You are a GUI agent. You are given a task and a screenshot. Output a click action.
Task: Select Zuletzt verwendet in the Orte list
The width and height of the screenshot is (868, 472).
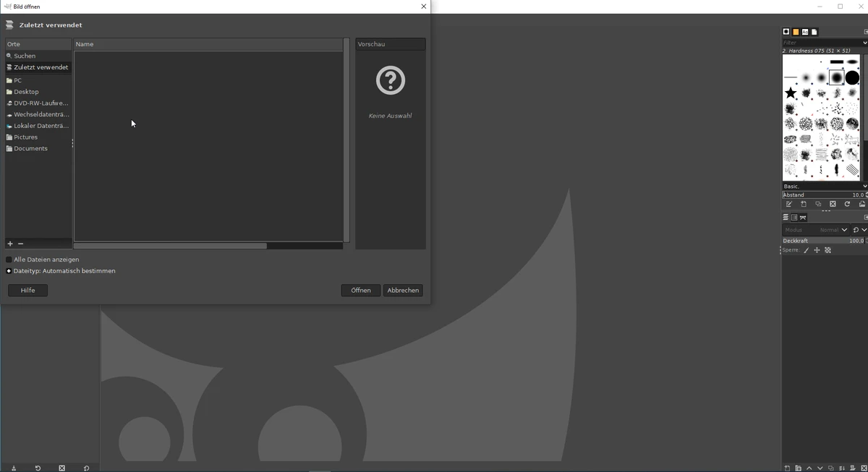pyautogui.click(x=38, y=67)
